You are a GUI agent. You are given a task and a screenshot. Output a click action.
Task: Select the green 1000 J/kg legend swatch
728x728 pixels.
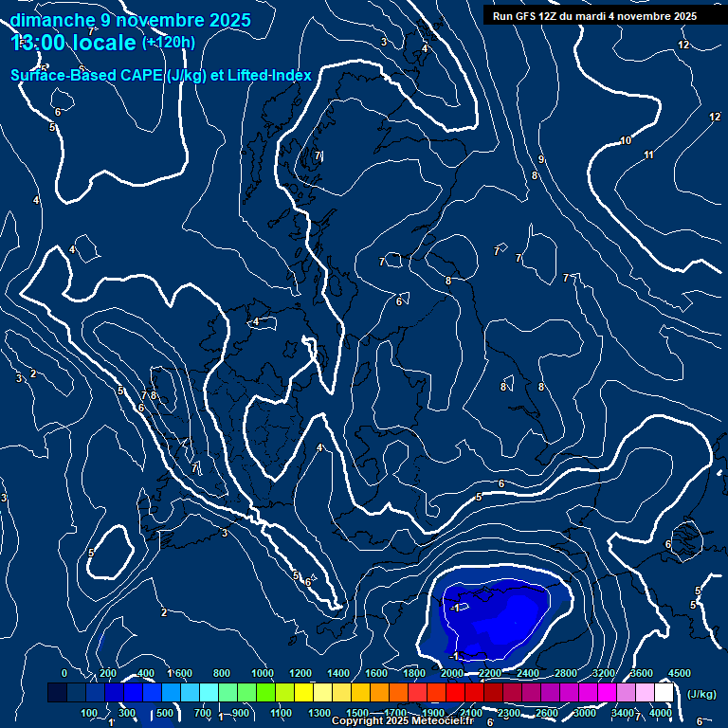click(265, 694)
